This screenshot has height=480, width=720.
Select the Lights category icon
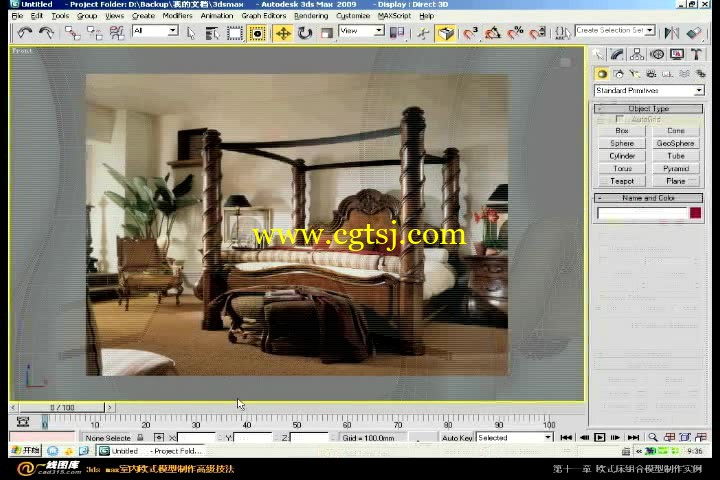coord(635,73)
